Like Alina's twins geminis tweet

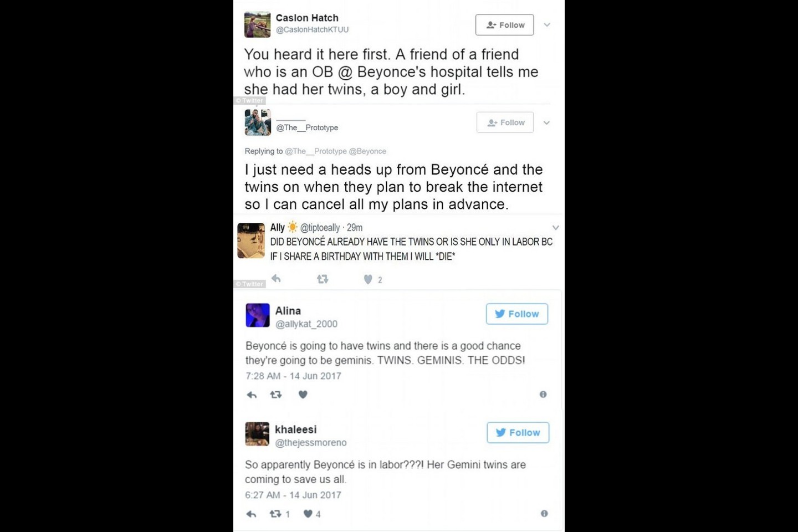pyautogui.click(x=303, y=395)
